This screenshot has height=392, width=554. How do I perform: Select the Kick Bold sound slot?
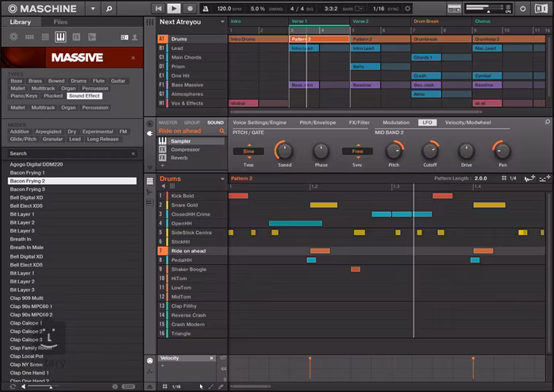(x=193, y=196)
